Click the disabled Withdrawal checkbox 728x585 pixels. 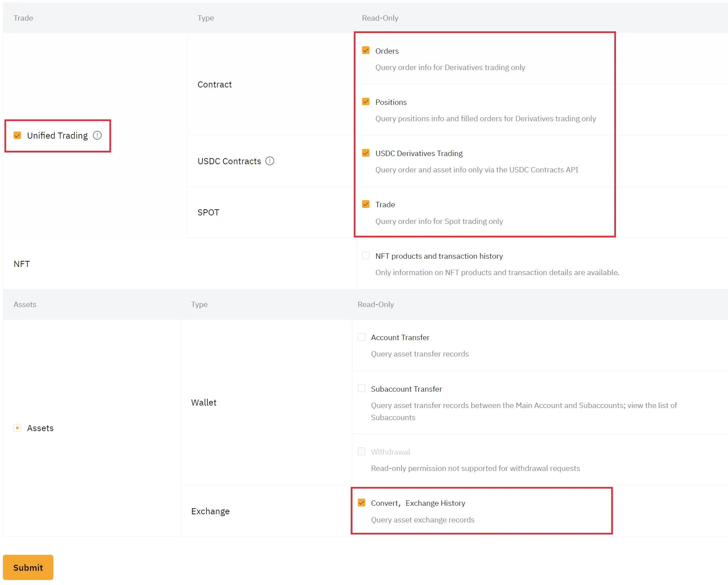tap(361, 451)
